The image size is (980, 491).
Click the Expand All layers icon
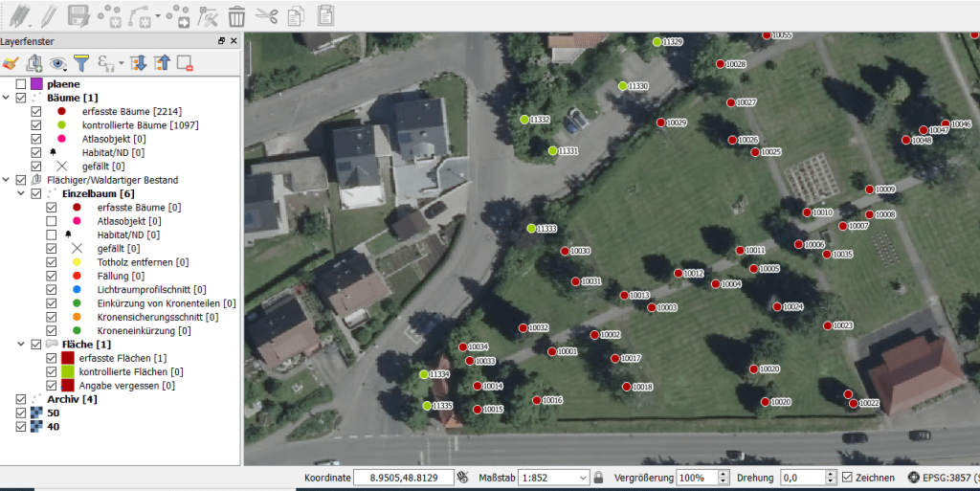(x=138, y=63)
